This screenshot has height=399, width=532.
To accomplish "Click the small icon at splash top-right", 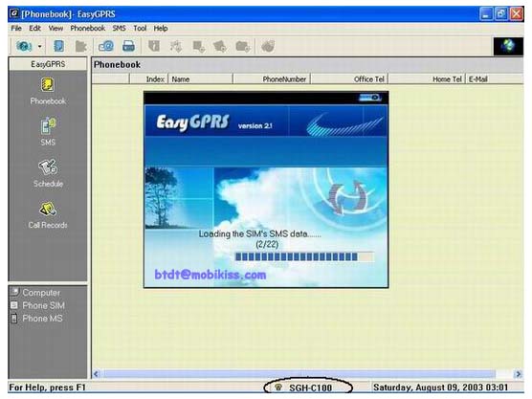I will click(370, 98).
